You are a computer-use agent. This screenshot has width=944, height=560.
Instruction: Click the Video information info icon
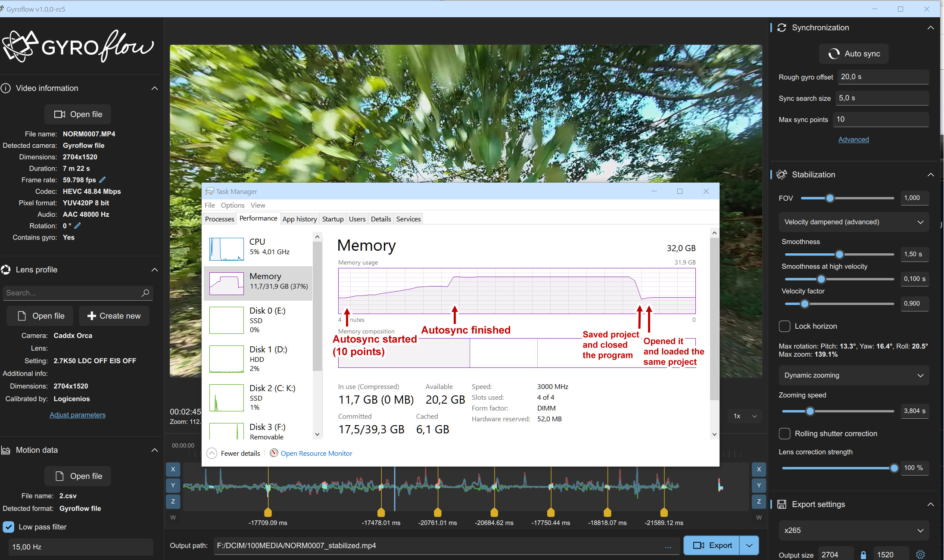pyautogui.click(x=6, y=88)
